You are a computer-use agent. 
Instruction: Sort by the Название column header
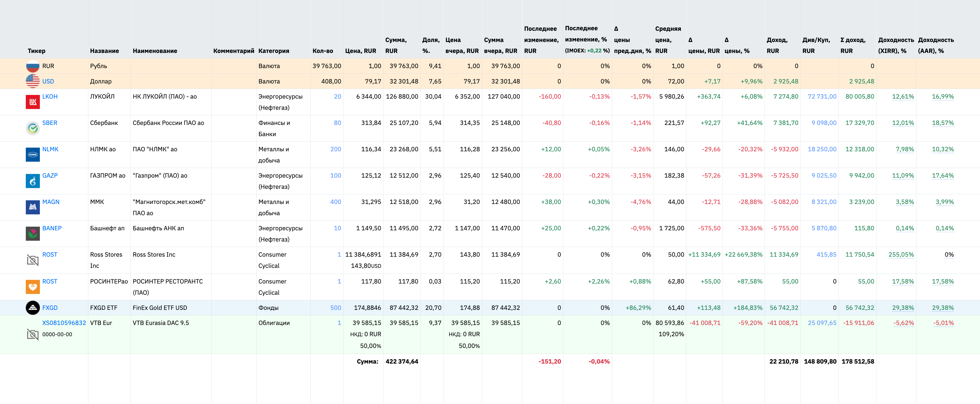(x=105, y=51)
